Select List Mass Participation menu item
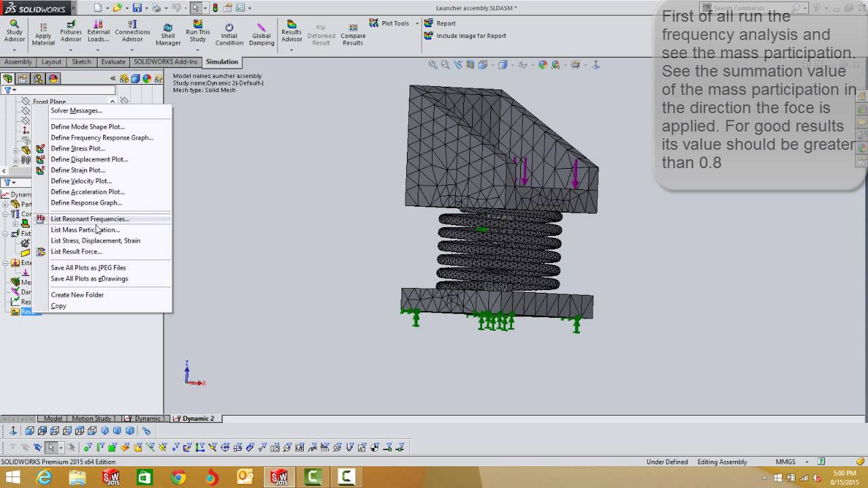Screen dimensions: 868x488 click(x=85, y=230)
